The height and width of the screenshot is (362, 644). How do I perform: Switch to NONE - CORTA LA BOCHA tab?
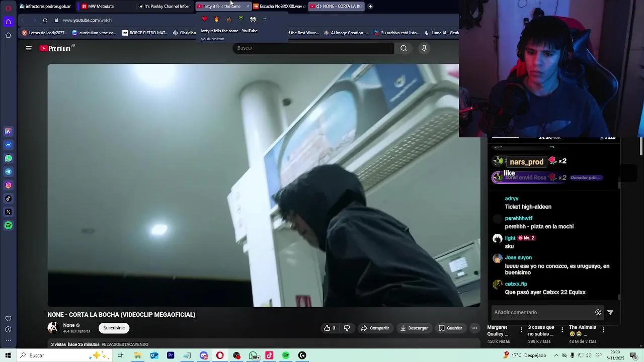(336, 6)
